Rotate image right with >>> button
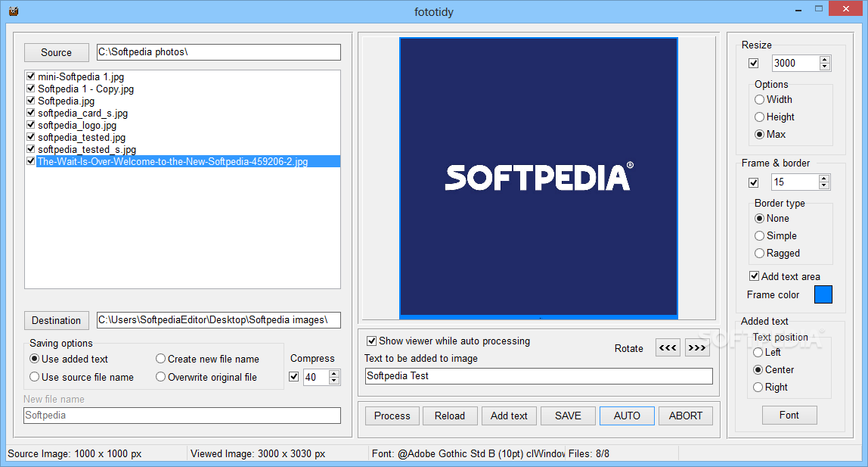This screenshot has width=868, height=467. click(x=697, y=348)
